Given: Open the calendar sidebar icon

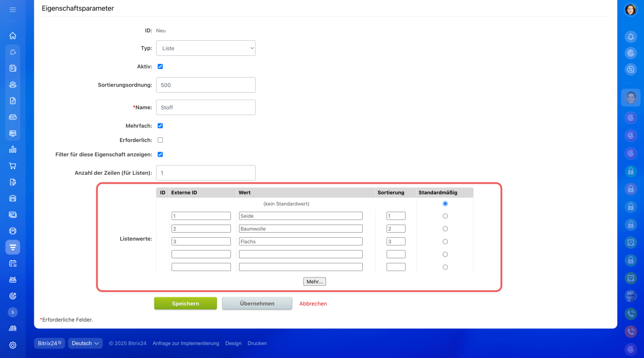Looking at the screenshot, I should pyautogui.click(x=13, y=263).
